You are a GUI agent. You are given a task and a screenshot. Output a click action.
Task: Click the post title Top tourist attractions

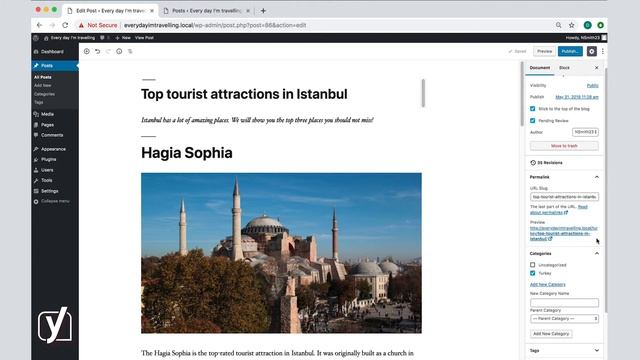click(244, 94)
